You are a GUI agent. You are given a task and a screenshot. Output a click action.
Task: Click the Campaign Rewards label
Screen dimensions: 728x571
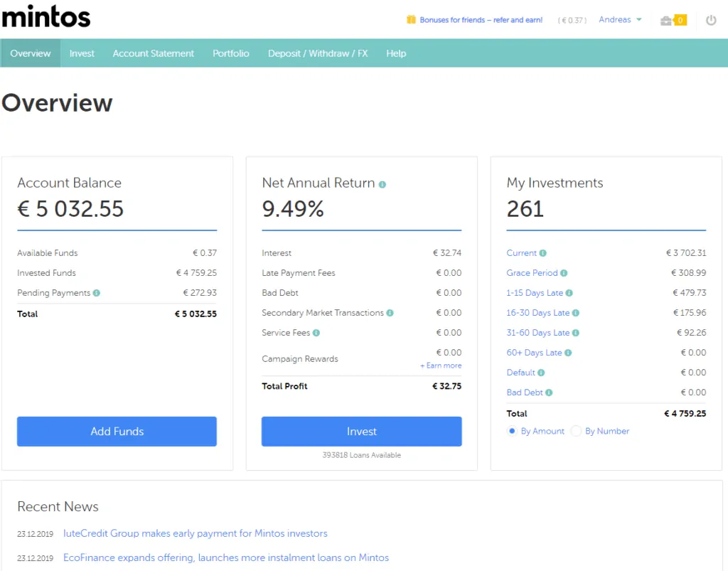point(300,359)
